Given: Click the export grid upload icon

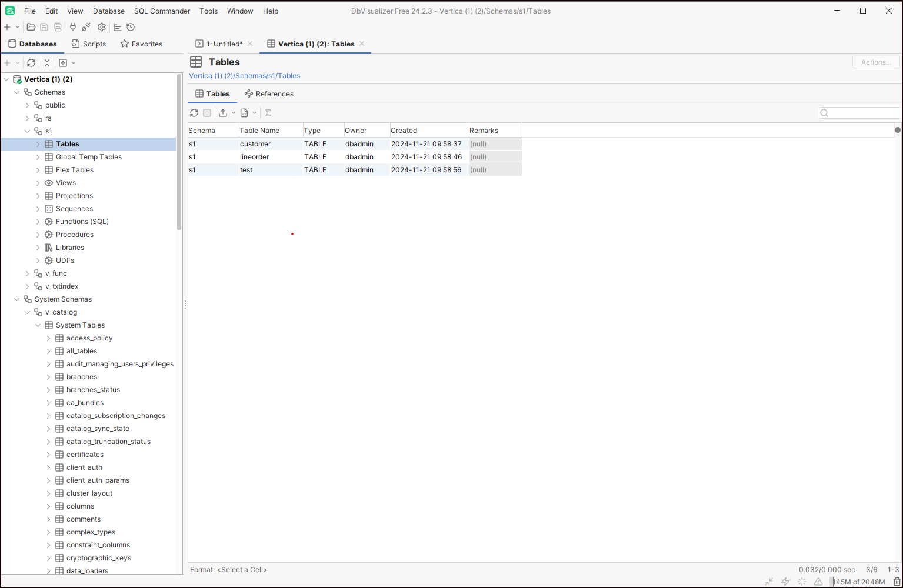Looking at the screenshot, I should [223, 113].
